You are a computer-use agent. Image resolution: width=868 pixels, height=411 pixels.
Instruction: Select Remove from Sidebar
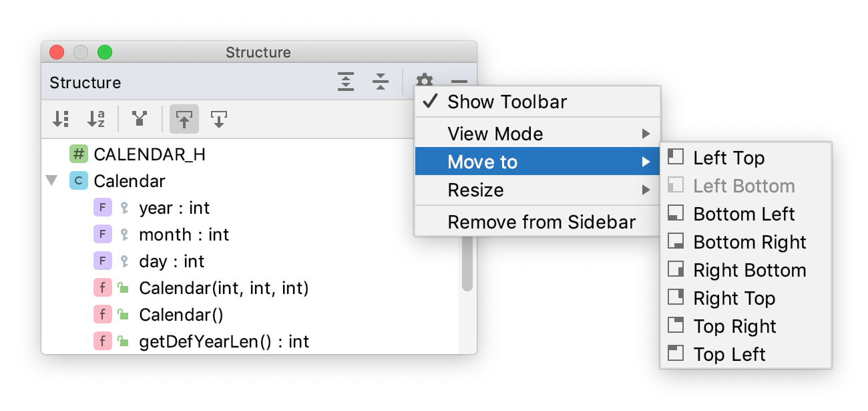pos(542,221)
